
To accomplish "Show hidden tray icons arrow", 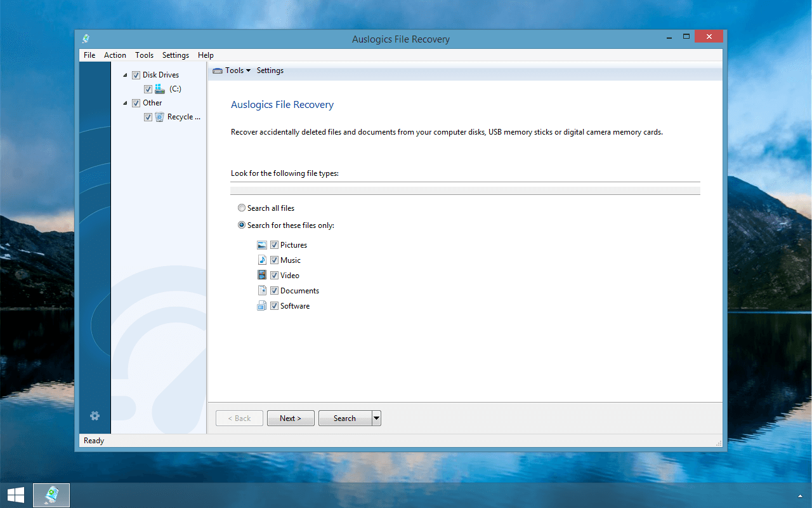I will [x=800, y=496].
